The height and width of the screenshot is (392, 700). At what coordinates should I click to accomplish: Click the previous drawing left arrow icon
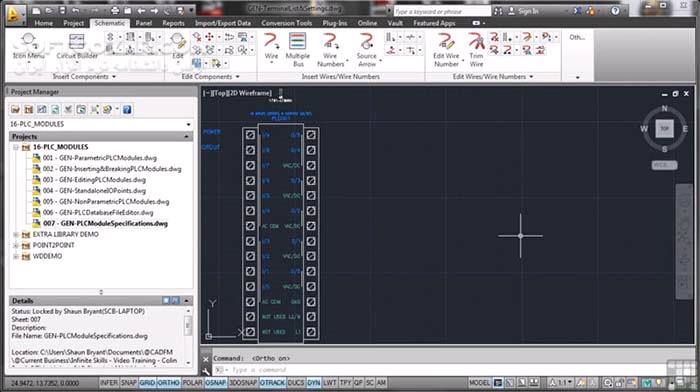[141, 11]
